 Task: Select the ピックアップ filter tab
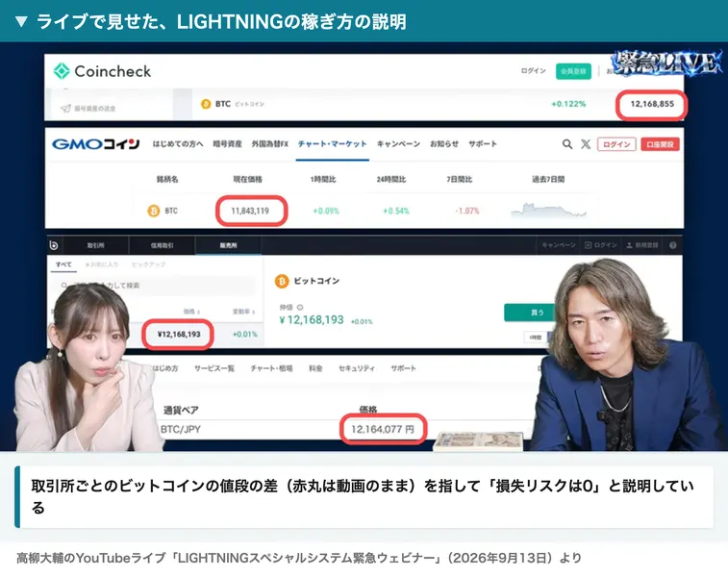coord(148,264)
